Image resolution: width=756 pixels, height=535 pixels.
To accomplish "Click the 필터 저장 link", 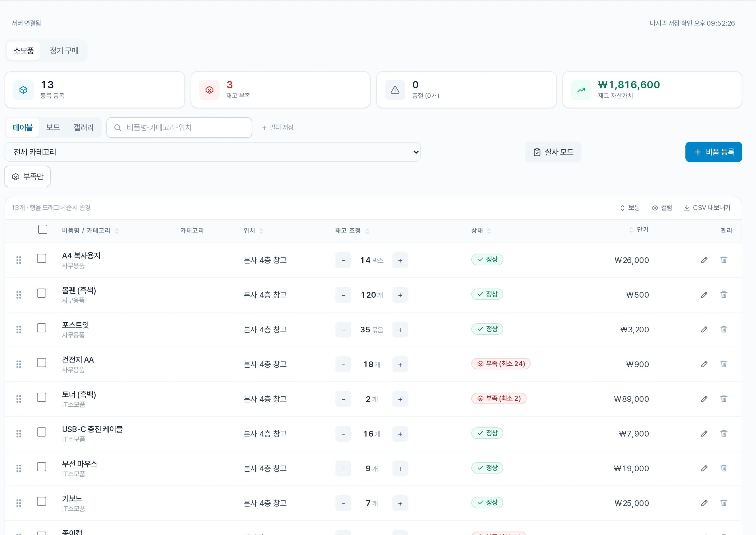I will point(278,127).
